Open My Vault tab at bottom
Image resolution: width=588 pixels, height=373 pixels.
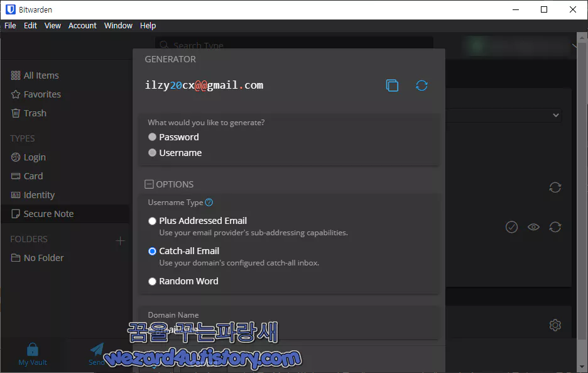tap(33, 354)
